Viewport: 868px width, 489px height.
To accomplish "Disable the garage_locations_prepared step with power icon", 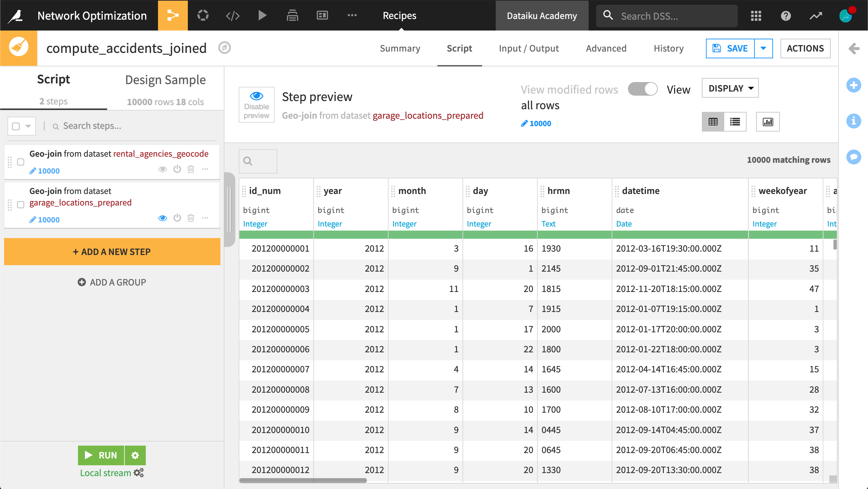I will (x=177, y=218).
